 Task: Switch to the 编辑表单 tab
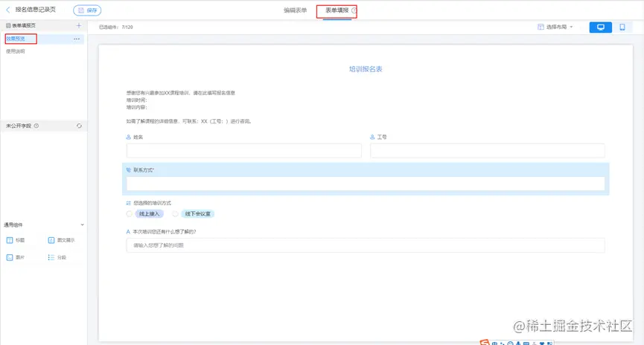[x=295, y=10]
